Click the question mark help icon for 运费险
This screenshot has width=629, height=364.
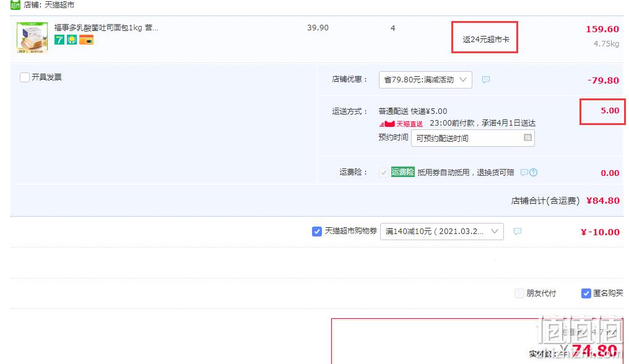(533, 173)
